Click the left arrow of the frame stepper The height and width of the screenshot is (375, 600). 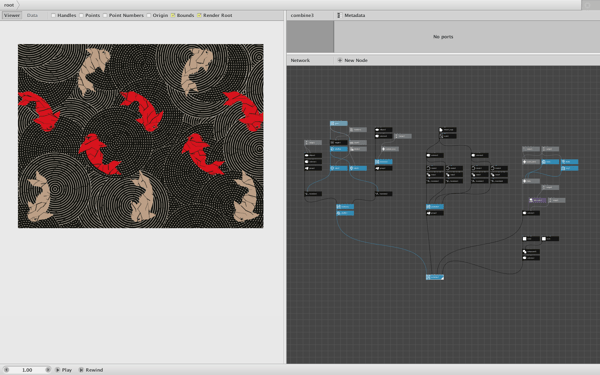[6, 370]
